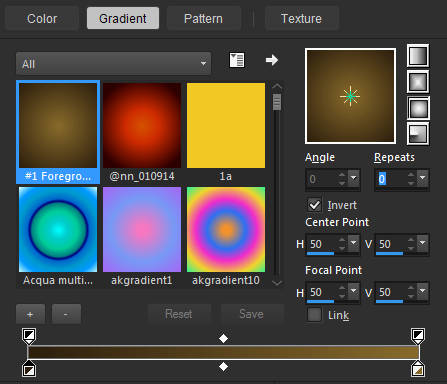The height and width of the screenshot is (384, 447).
Task: Click the gradient list scrollbar thumb
Action: 277,102
